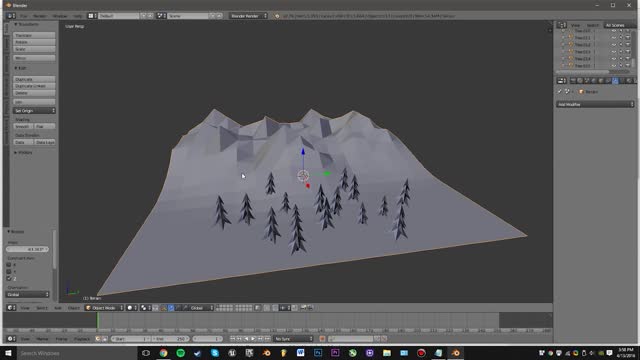Image resolution: width=640 pixels, height=360 pixels.
Task: Open the View menu in 3D view header
Action: [x=25, y=308]
